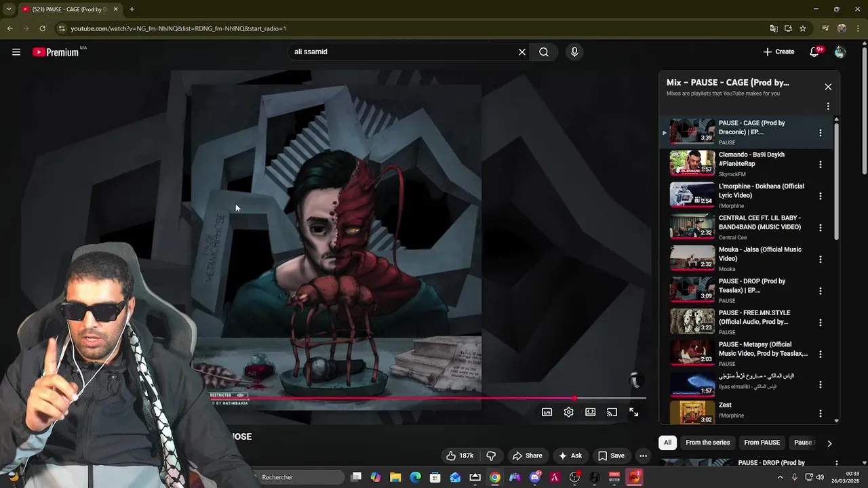Close the Mix playlist panel
The image size is (868, 488).
click(828, 87)
